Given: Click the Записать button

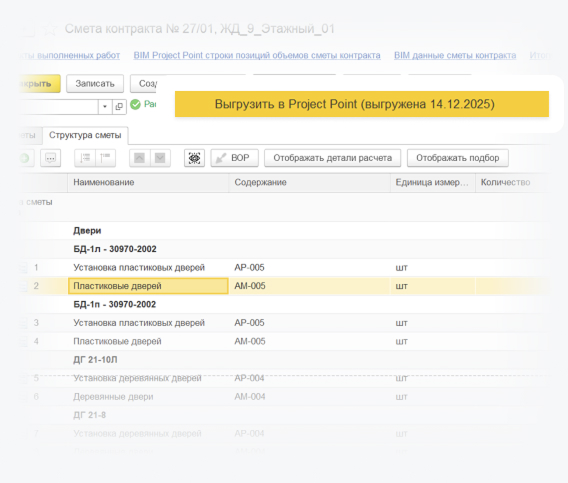Looking at the screenshot, I should click(x=95, y=84).
